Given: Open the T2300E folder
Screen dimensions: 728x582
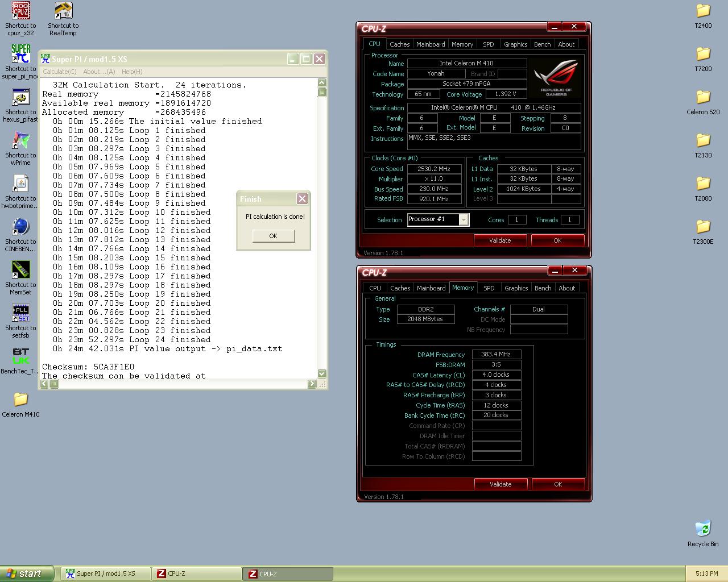Looking at the screenshot, I should pos(703,227).
